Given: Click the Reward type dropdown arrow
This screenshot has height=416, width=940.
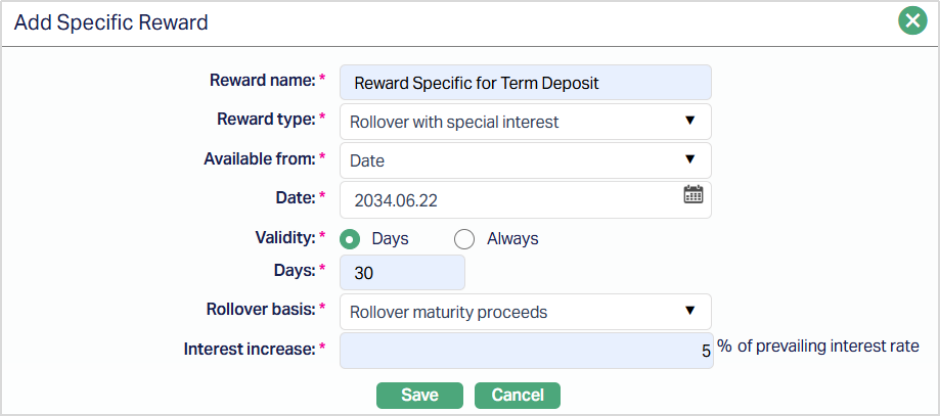Looking at the screenshot, I should (689, 121).
